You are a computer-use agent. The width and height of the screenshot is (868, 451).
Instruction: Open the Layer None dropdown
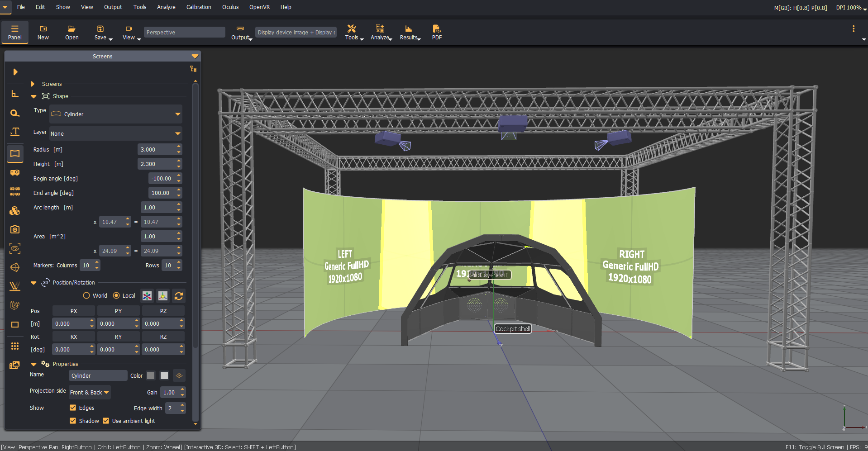(116, 133)
